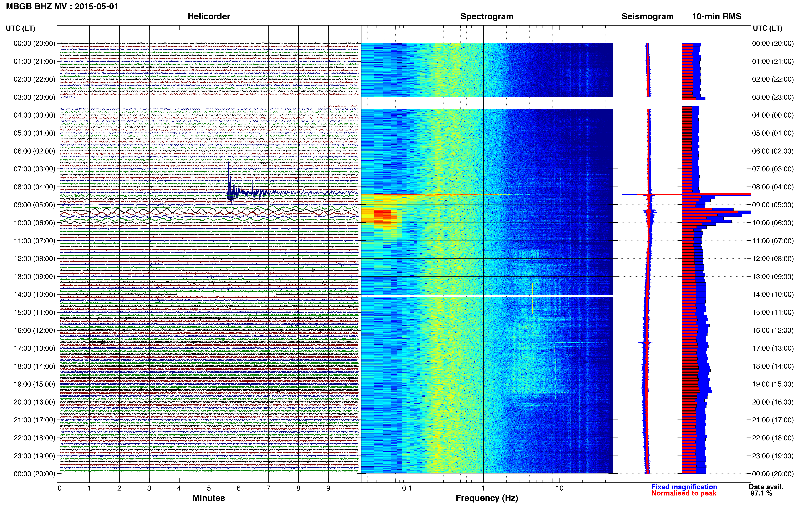Click the minutes axis tick '0'

59,488
